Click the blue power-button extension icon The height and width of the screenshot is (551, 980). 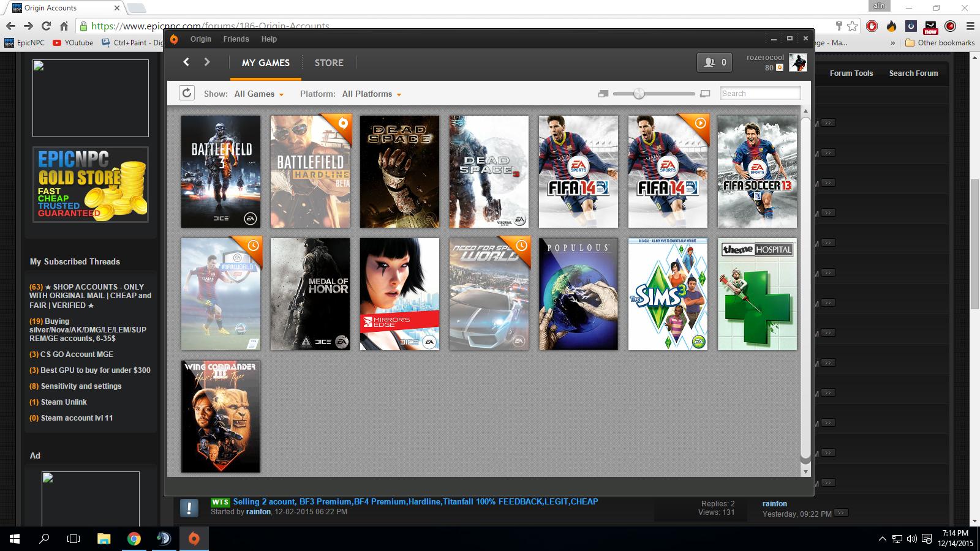pos(911,26)
